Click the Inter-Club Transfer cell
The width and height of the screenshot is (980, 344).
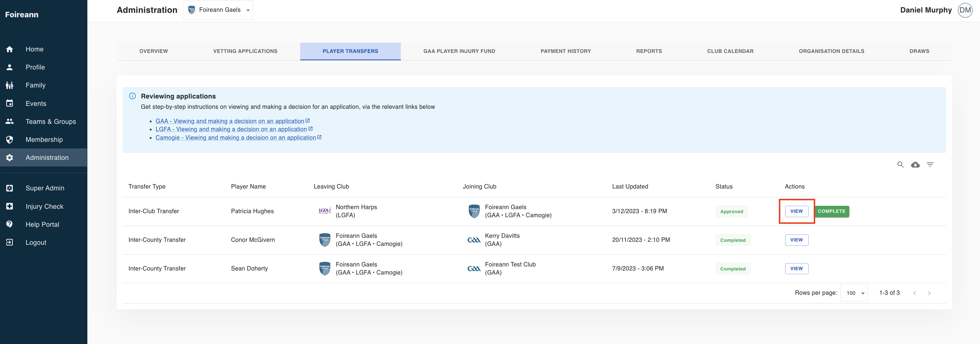(154, 211)
